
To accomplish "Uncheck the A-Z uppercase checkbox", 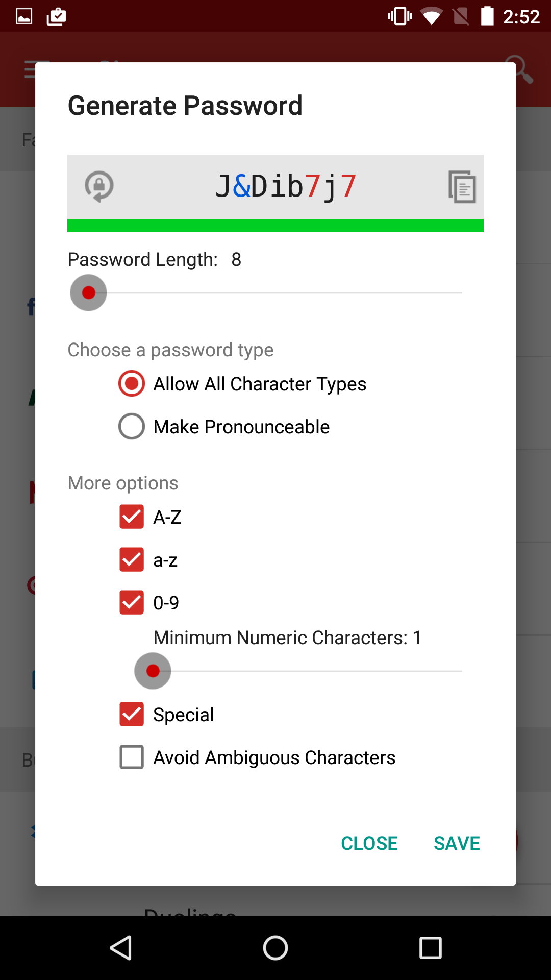I will coord(132,517).
